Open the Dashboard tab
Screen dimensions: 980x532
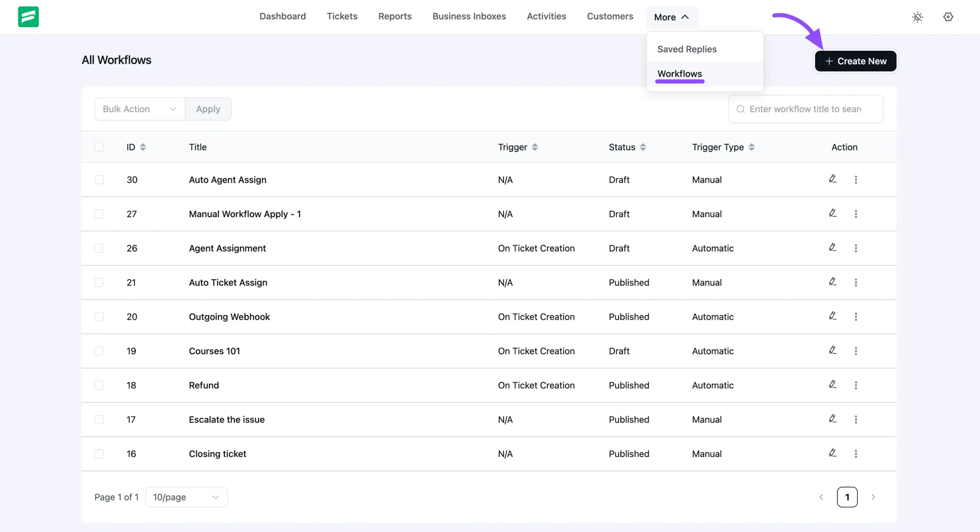tap(283, 16)
